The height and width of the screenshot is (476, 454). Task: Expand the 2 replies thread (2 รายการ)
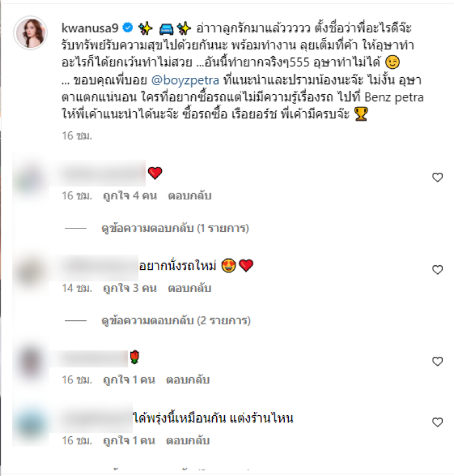(176, 320)
